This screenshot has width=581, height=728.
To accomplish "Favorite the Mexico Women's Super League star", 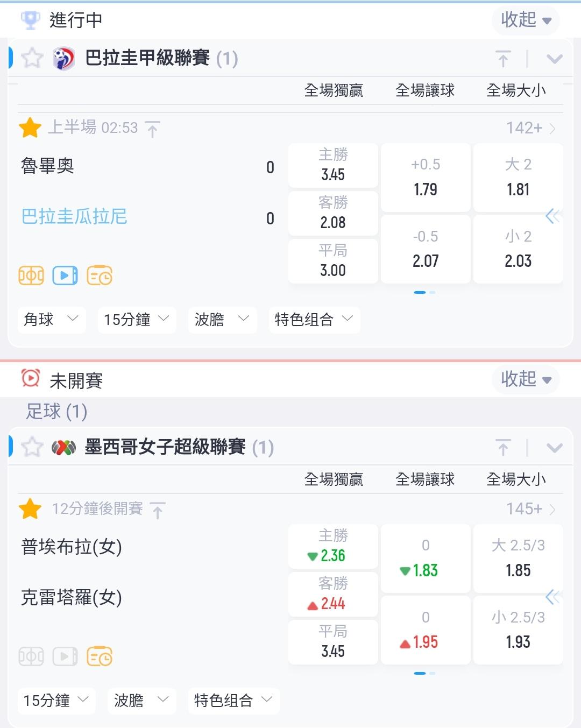I will [x=32, y=447].
